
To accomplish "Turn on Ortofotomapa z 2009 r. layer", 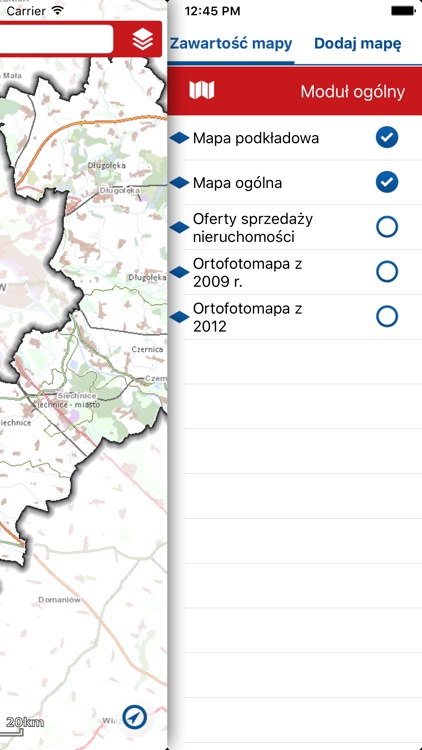I will click(x=387, y=272).
